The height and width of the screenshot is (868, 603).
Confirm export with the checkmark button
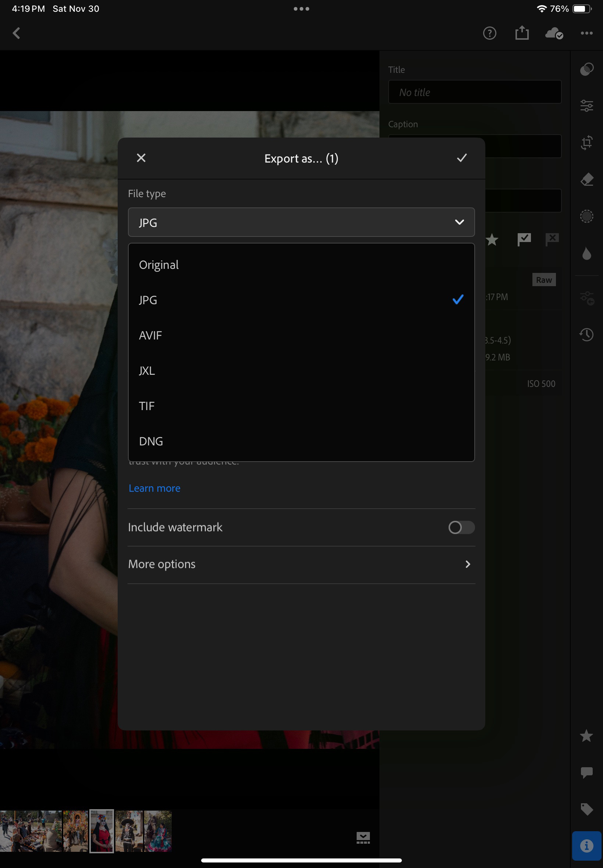click(x=462, y=158)
